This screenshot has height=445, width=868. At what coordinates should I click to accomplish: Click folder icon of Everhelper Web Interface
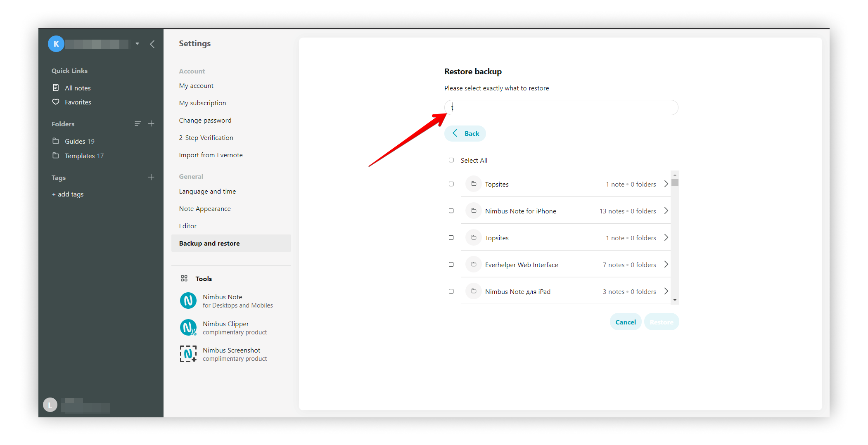(474, 265)
